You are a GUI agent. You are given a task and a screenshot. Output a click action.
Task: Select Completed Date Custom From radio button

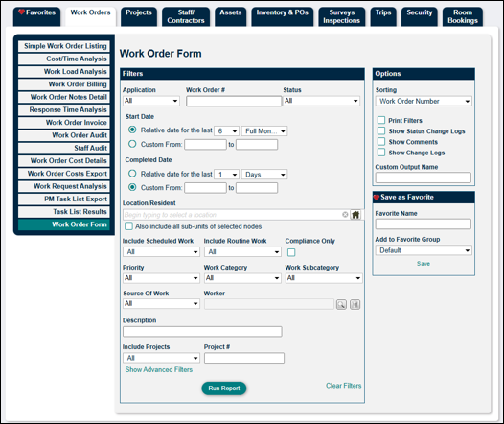[x=132, y=187]
